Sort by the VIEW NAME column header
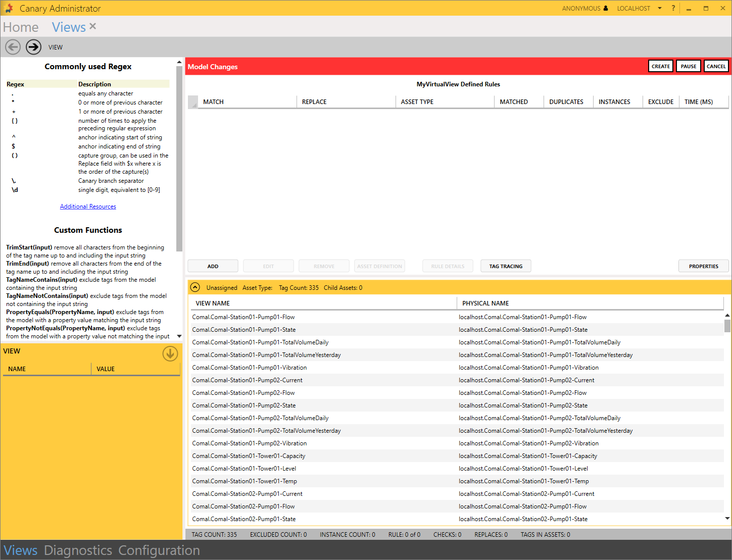Viewport: 732px width, 560px height. point(213,303)
